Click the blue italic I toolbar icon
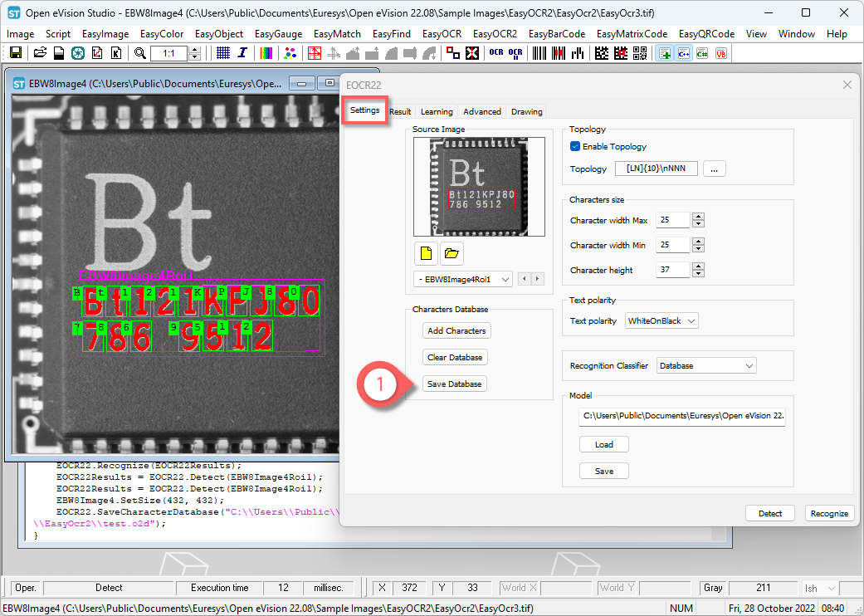This screenshot has height=616, width=864. (x=242, y=53)
